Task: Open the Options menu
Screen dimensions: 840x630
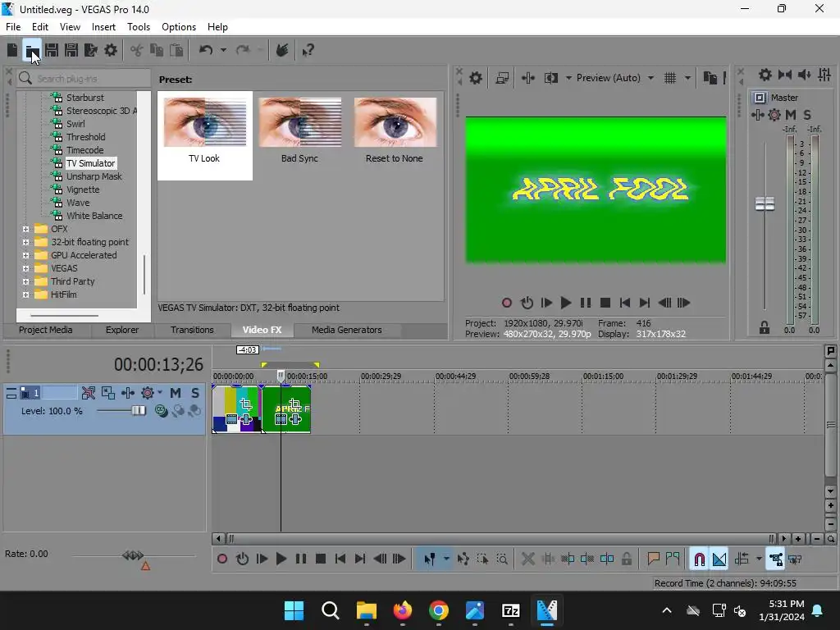Action: (178, 27)
